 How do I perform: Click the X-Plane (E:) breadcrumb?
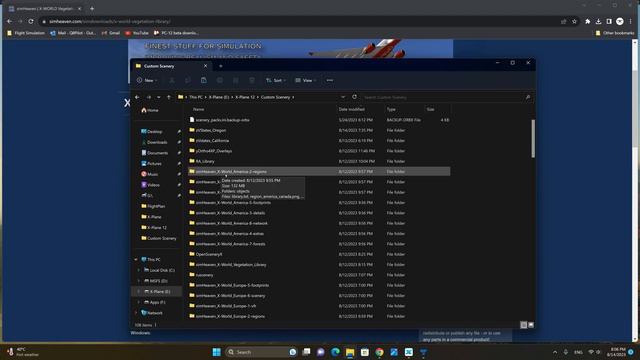tap(219, 97)
